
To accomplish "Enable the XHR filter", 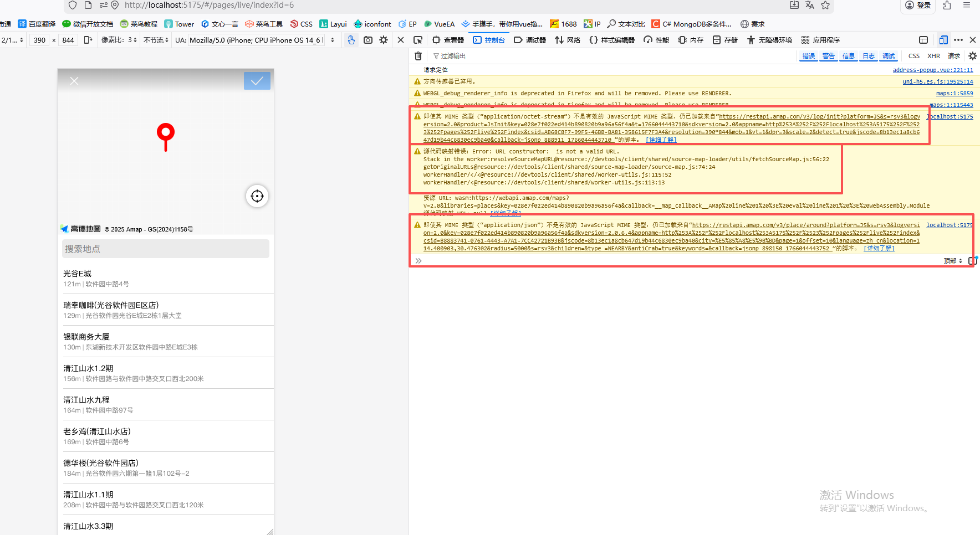I will (933, 56).
